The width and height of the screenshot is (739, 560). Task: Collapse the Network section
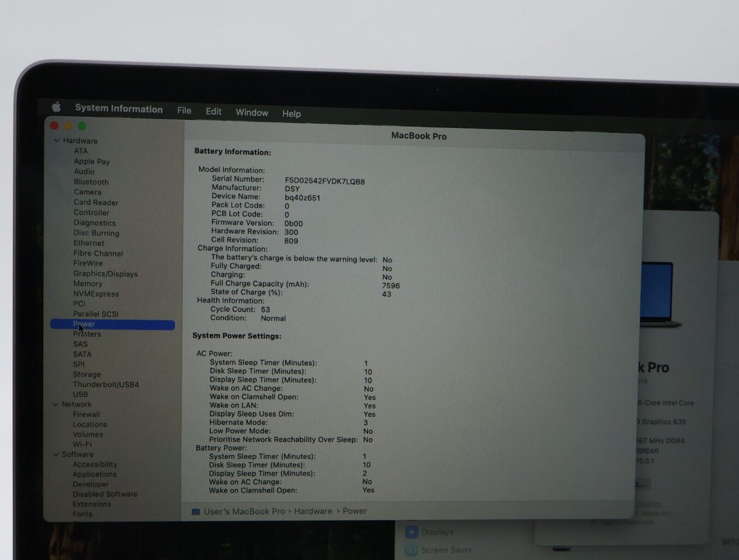pyautogui.click(x=56, y=404)
